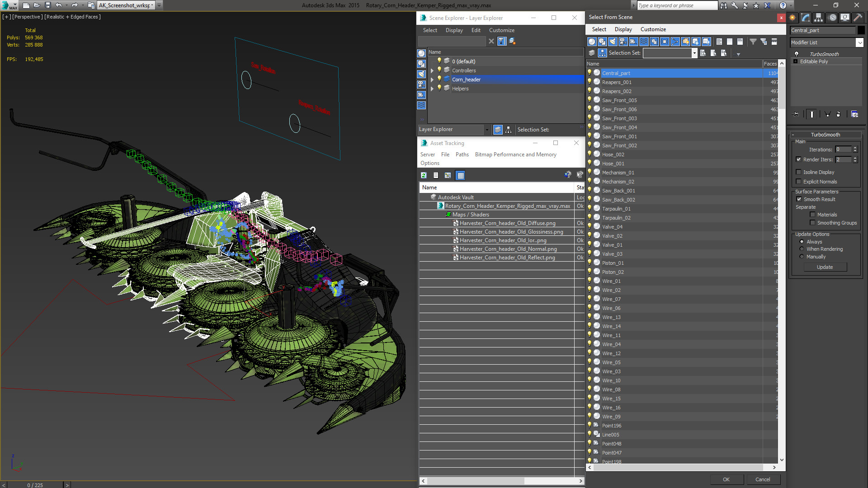The image size is (868, 488).
Task: Open the Modify command panel tab
Action: (806, 18)
